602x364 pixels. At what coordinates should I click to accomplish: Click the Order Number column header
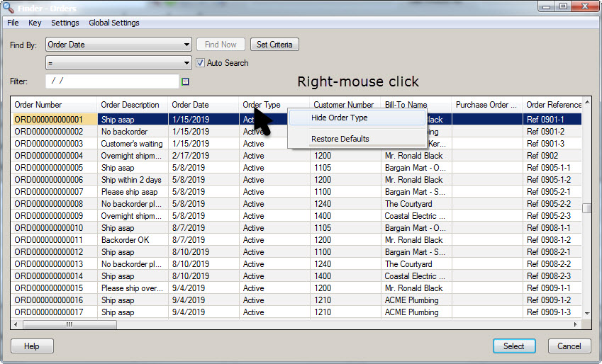click(54, 105)
